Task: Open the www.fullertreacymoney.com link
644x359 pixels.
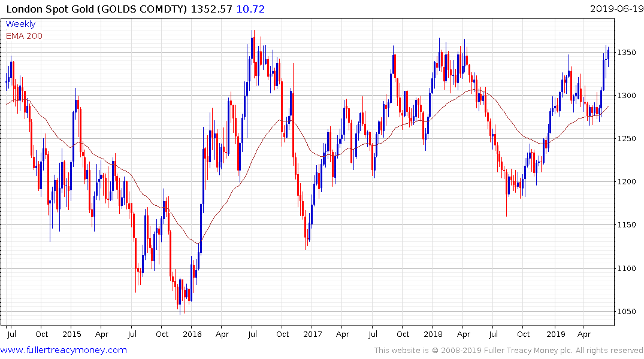Action: 64,351
